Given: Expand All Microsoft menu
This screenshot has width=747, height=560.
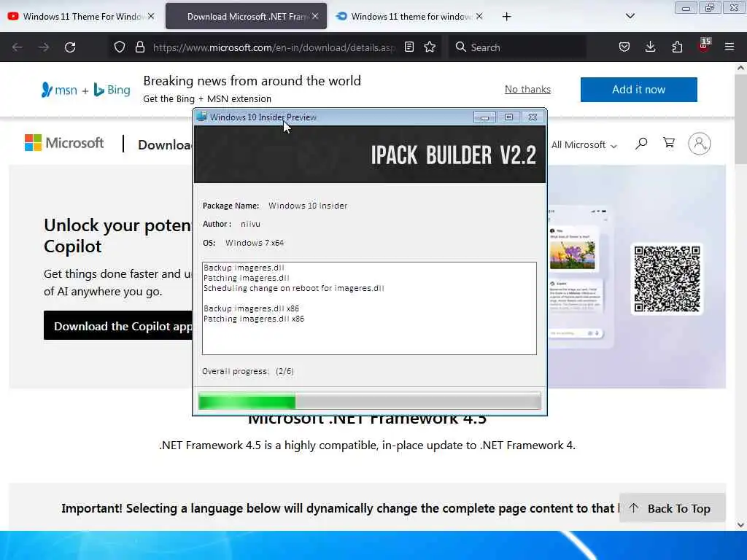Looking at the screenshot, I should click(584, 145).
